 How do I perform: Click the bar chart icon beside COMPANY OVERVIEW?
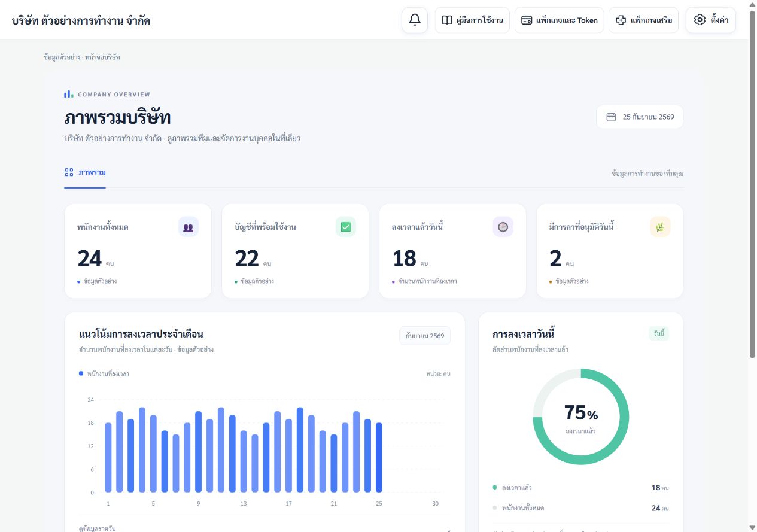(69, 94)
